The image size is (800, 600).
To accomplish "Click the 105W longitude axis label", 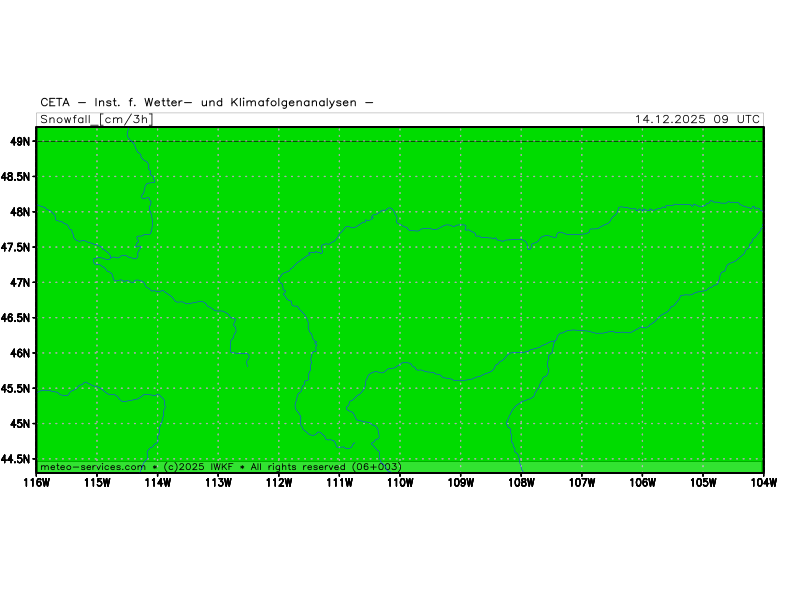I will pos(703,483).
